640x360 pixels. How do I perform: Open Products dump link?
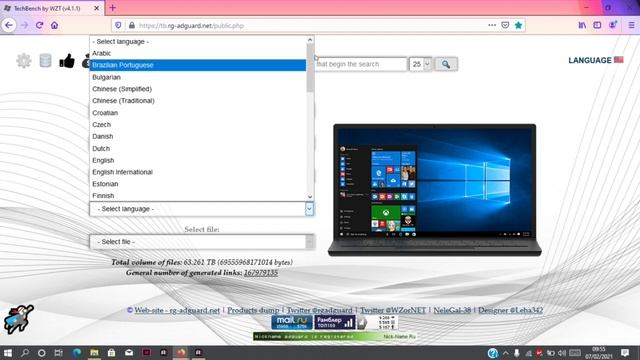point(253,310)
